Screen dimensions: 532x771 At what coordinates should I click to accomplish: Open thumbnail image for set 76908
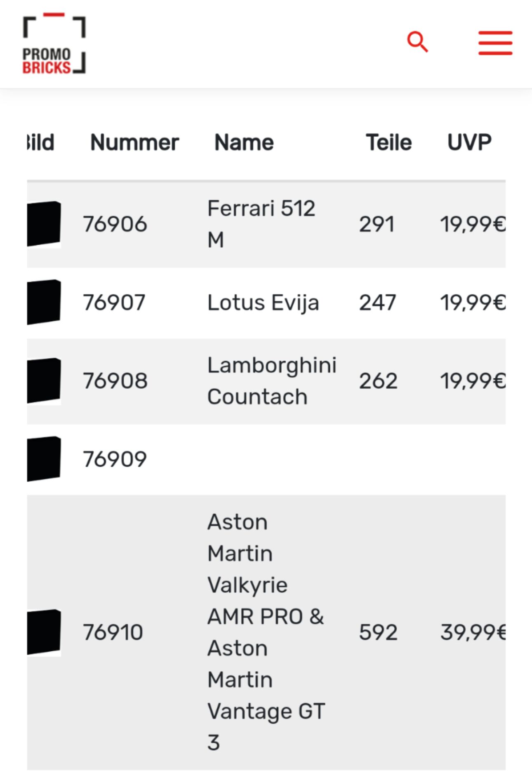click(x=44, y=381)
